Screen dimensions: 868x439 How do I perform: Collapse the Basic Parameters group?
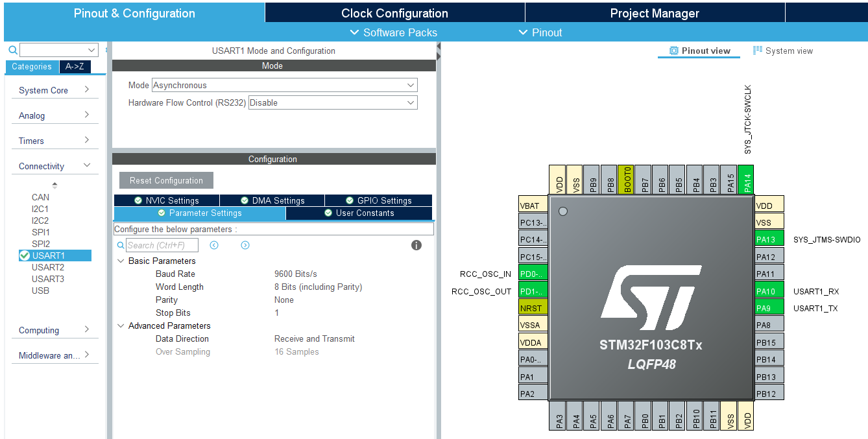[x=121, y=261]
